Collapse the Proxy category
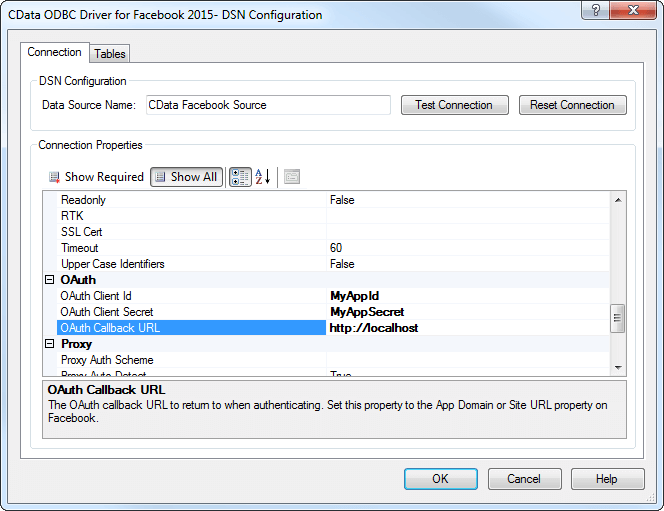Screen dimensions: 664x511 click(x=50, y=344)
